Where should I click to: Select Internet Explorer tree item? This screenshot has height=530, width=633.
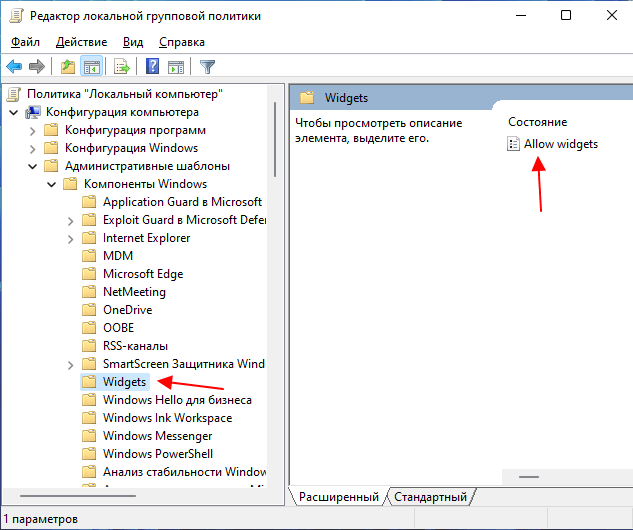tap(147, 238)
